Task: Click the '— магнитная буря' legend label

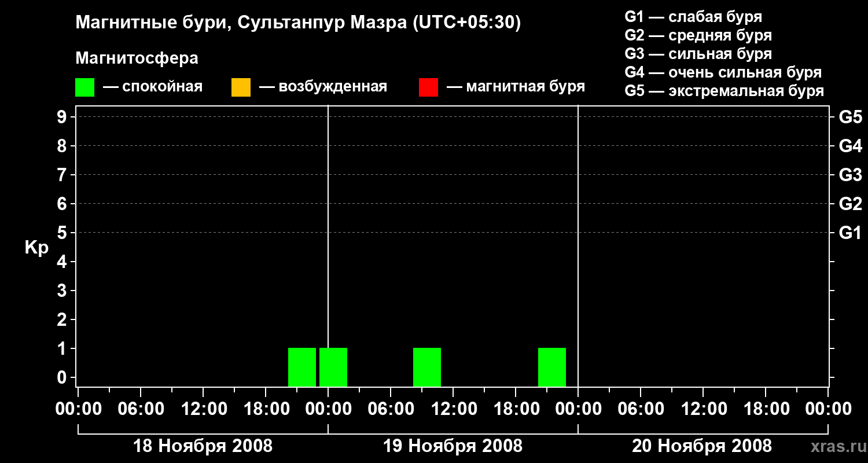Action: pyautogui.click(x=516, y=87)
